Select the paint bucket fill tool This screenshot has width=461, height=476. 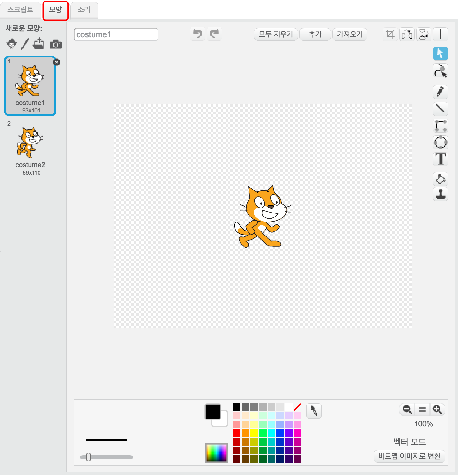[440, 179]
